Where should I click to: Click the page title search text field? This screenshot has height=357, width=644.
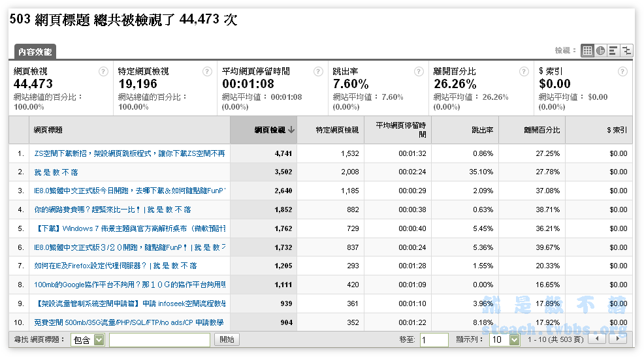pos(159,340)
